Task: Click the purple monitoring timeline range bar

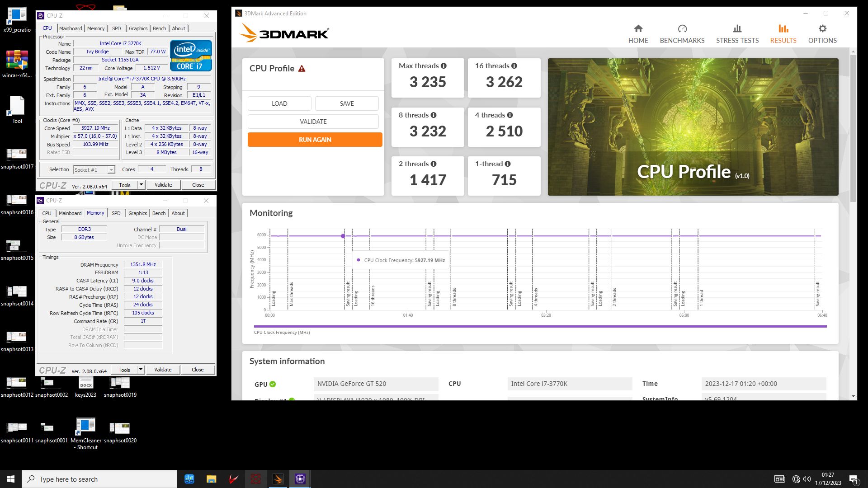Action: click(x=540, y=326)
